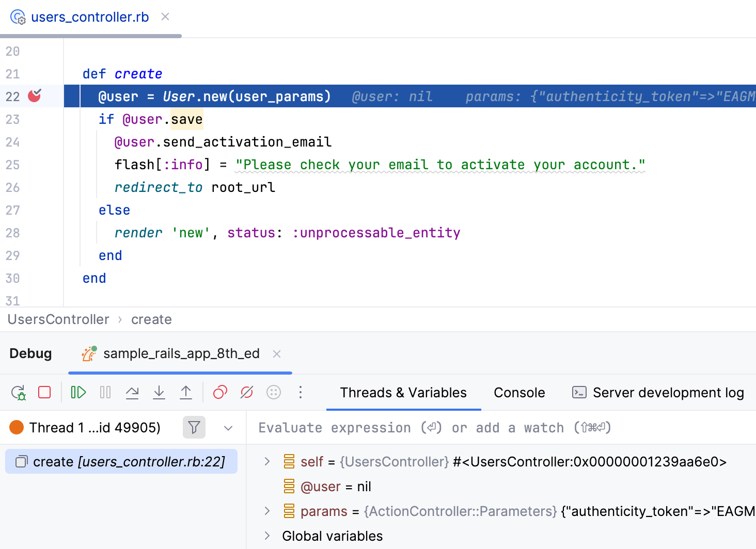The height and width of the screenshot is (549, 756).
Task: Resume program execution
Action: tap(78, 393)
